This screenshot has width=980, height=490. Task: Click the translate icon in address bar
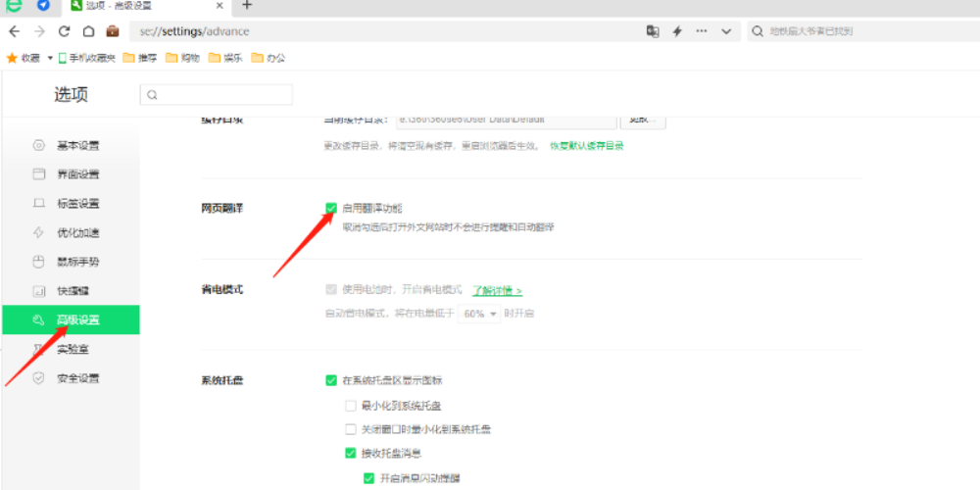[653, 31]
